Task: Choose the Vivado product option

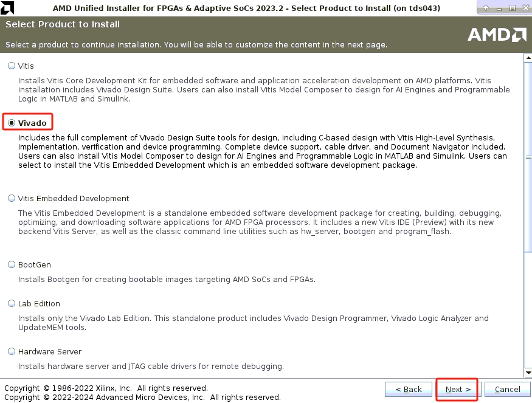Action: pyautogui.click(x=12, y=123)
